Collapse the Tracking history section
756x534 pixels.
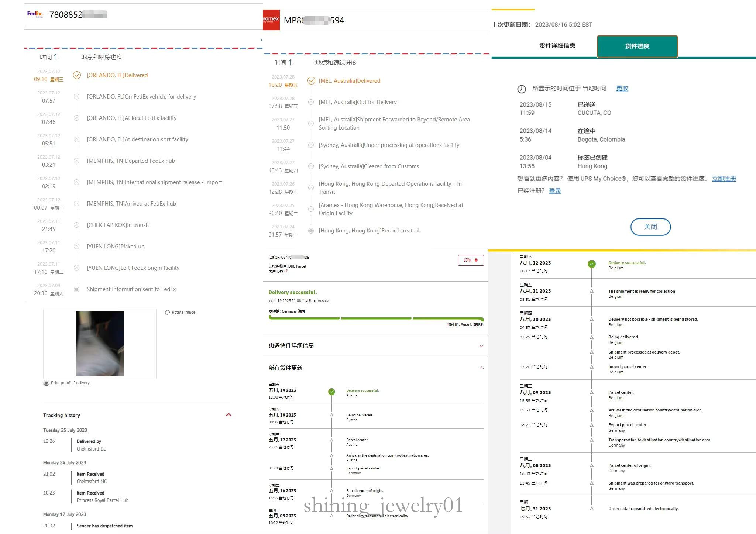(x=228, y=415)
